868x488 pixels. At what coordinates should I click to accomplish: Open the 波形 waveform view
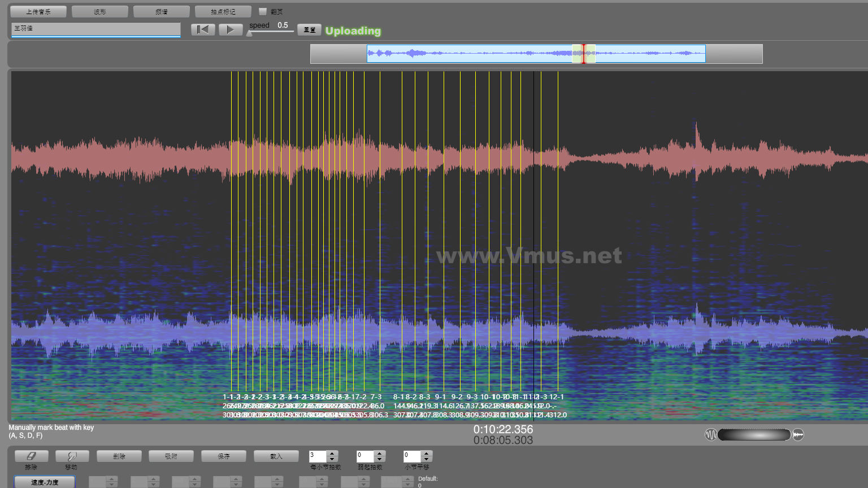[x=100, y=11]
